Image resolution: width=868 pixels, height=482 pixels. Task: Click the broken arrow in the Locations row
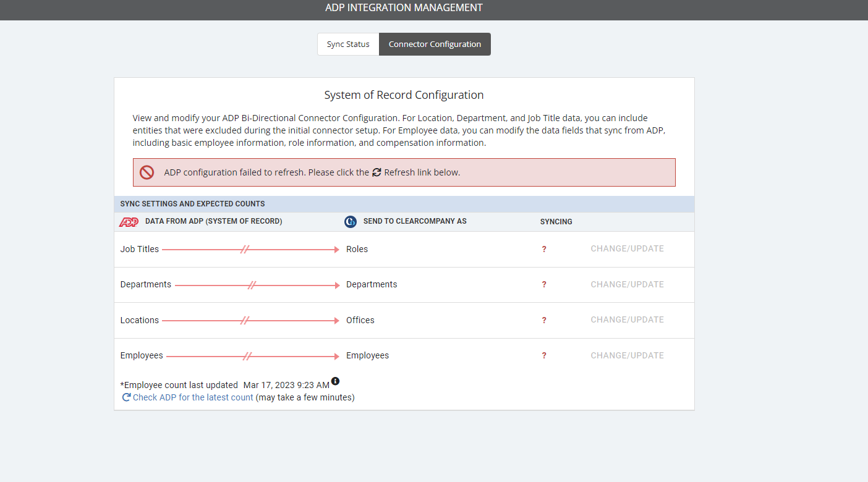click(251, 321)
